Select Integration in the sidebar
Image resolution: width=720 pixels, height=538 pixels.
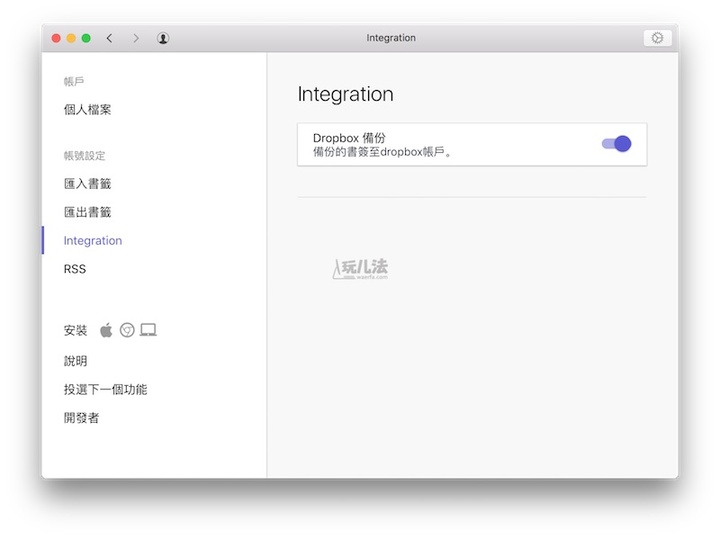pyautogui.click(x=93, y=241)
